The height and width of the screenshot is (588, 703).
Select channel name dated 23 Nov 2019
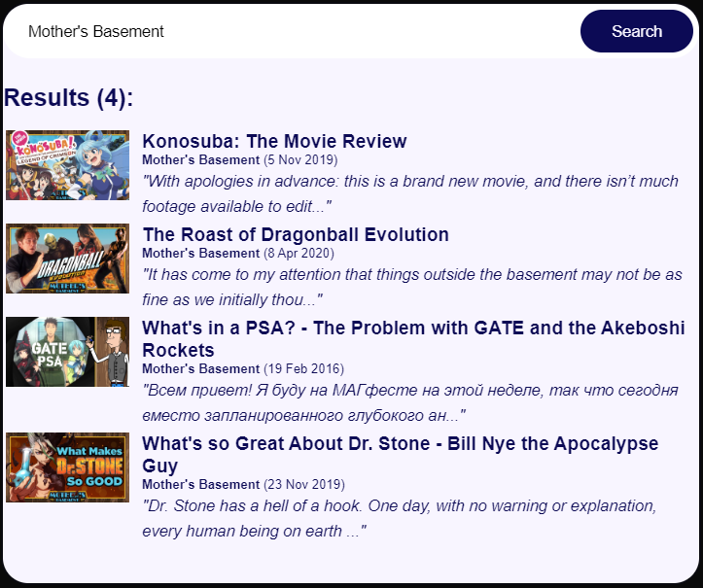[201, 484]
